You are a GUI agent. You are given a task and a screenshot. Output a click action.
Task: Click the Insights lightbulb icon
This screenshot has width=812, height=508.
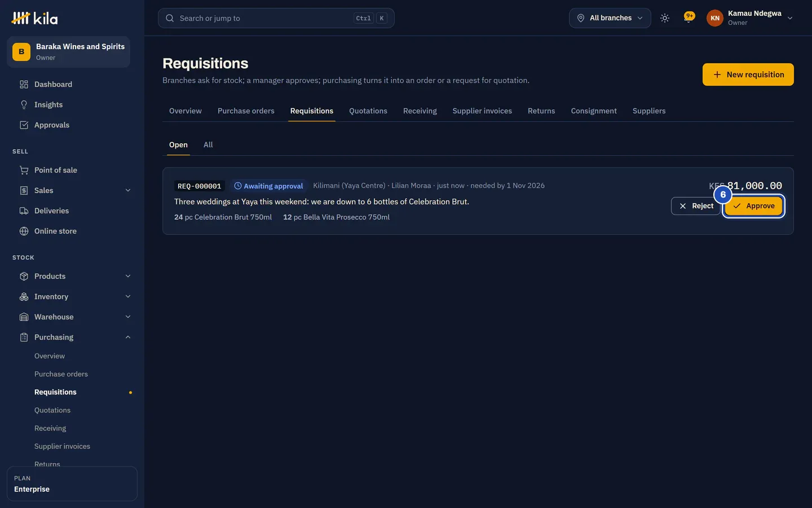[x=24, y=104]
